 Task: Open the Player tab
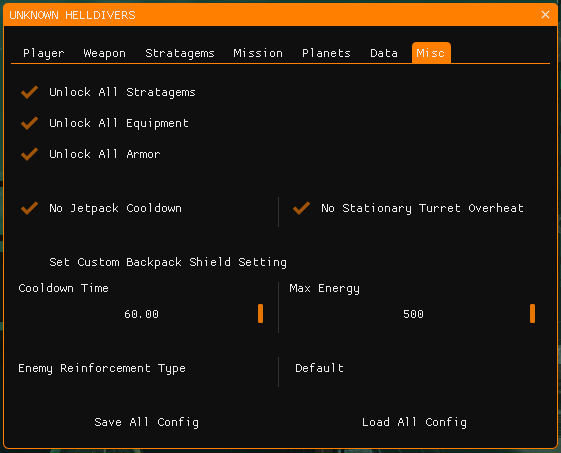pos(44,53)
